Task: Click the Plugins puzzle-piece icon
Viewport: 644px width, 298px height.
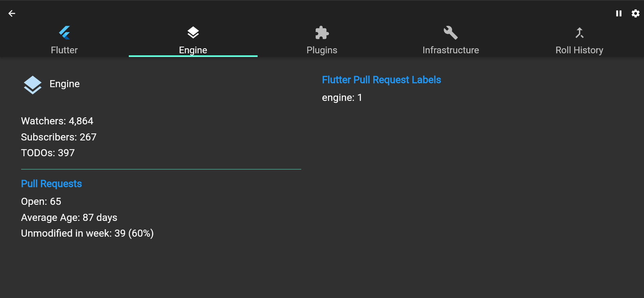Action: point(322,33)
